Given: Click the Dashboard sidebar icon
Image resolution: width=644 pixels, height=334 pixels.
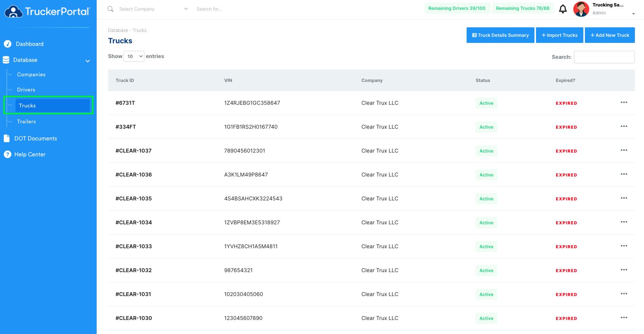Looking at the screenshot, I should [x=8, y=44].
